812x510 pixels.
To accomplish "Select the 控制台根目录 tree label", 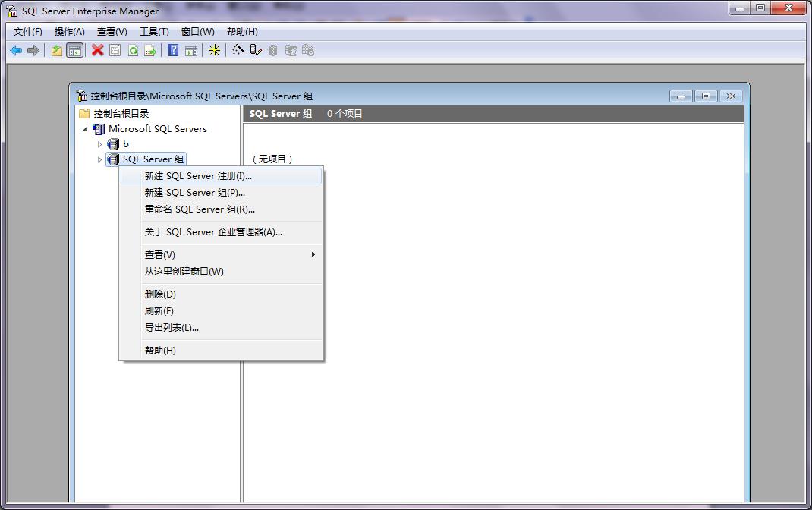I will (121, 113).
